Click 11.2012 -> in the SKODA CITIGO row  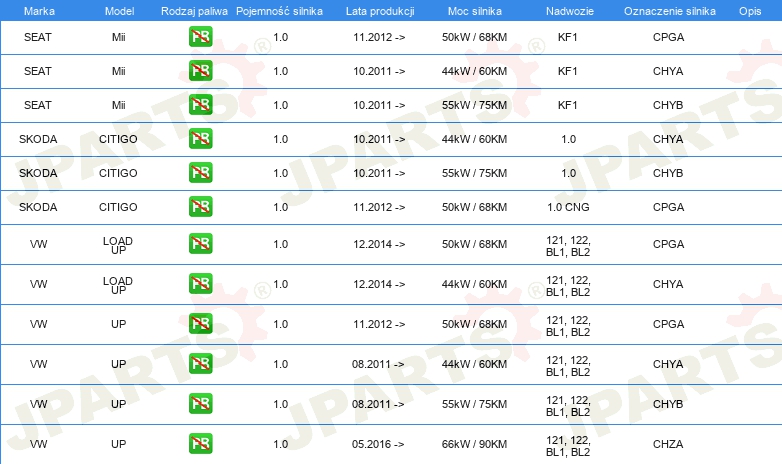click(379, 207)
